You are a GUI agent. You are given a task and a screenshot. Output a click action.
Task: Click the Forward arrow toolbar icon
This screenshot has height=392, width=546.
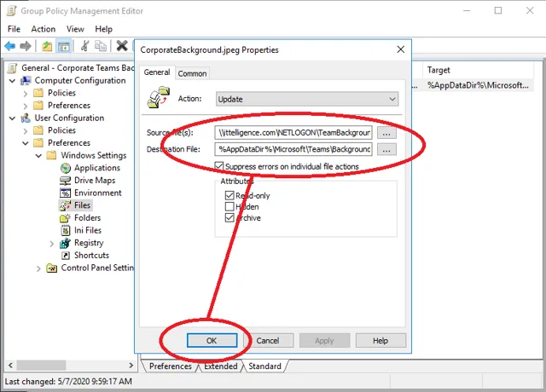(x=26, y=46)
